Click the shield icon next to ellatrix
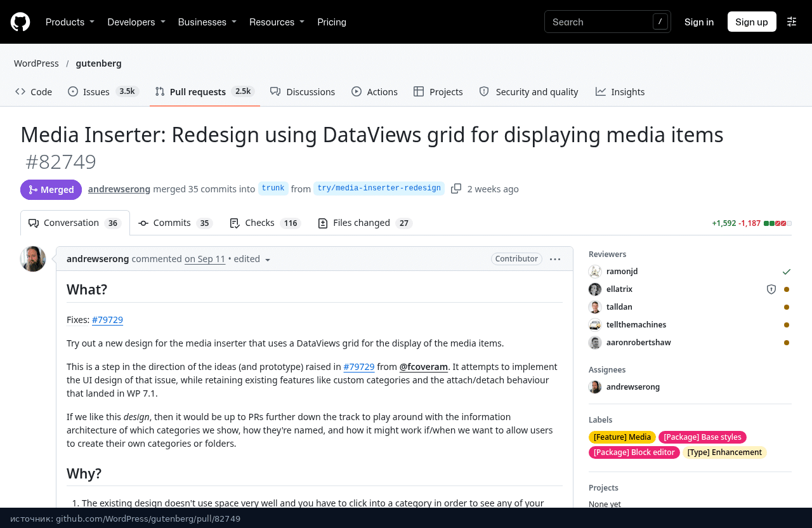The image size is (812, 528). point(771,289)
